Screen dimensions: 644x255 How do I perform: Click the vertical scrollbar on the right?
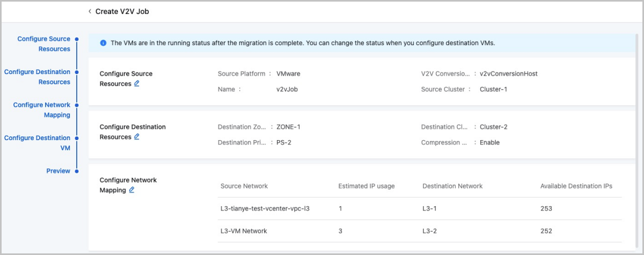click(637, 107)
